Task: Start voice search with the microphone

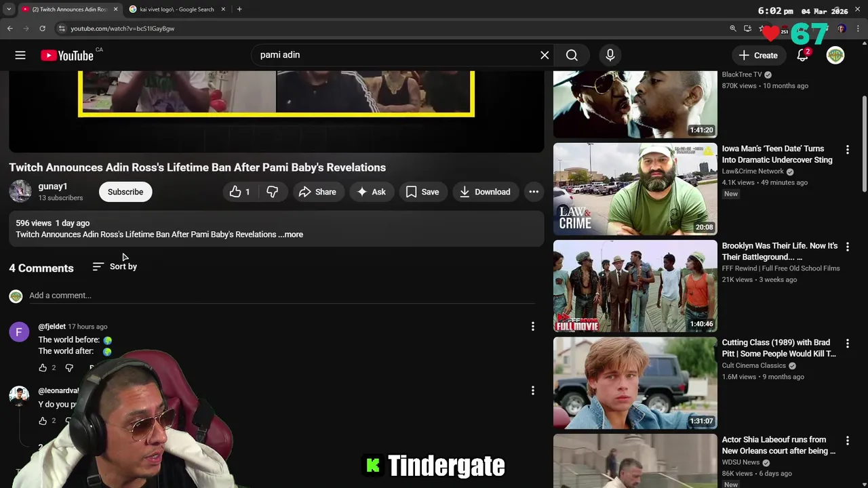Action: click(x=610, y=55)
